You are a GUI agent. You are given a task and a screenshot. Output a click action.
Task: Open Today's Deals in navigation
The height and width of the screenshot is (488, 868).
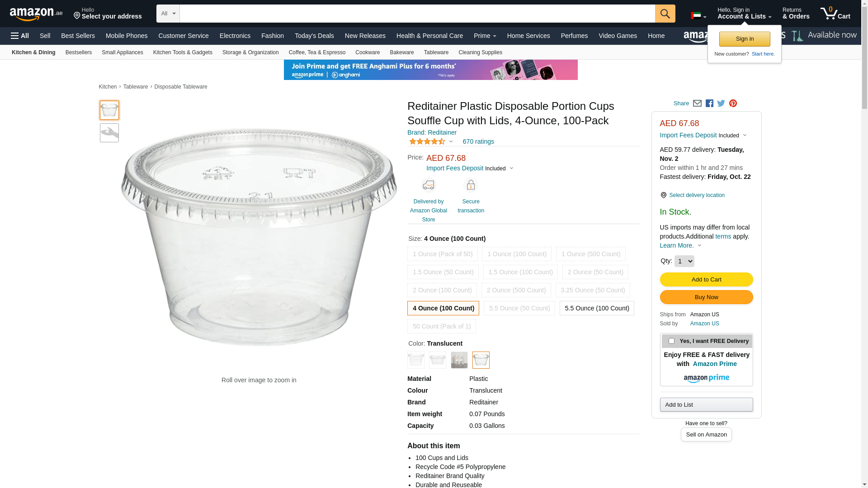[314, 36]
